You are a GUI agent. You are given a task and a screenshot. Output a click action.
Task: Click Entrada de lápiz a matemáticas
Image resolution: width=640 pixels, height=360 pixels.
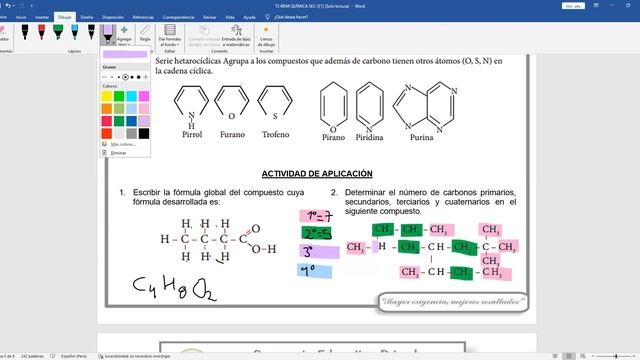tap(236, 36)
